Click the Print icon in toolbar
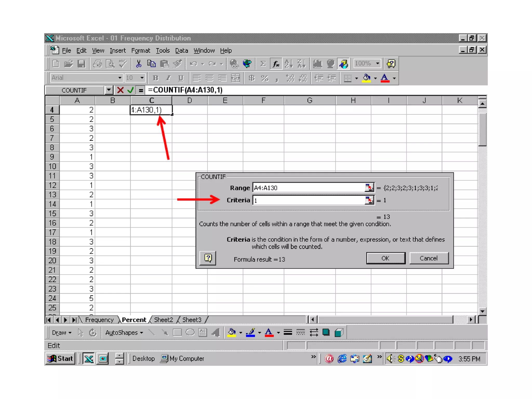Image resolution: width=532 pixels, height=399 pixels. click(x=97, y=64)
